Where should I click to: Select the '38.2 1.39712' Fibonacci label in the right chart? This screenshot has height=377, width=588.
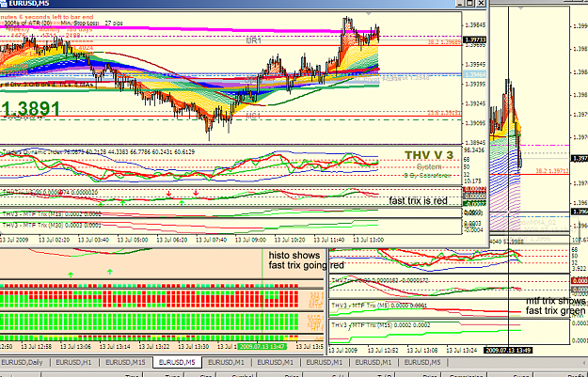552,171
